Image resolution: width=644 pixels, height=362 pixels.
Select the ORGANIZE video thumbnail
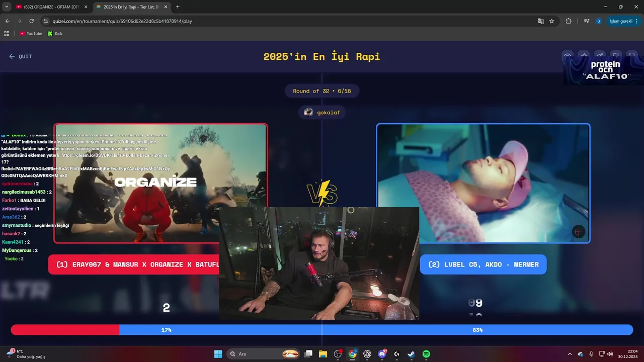coord(160,183)
